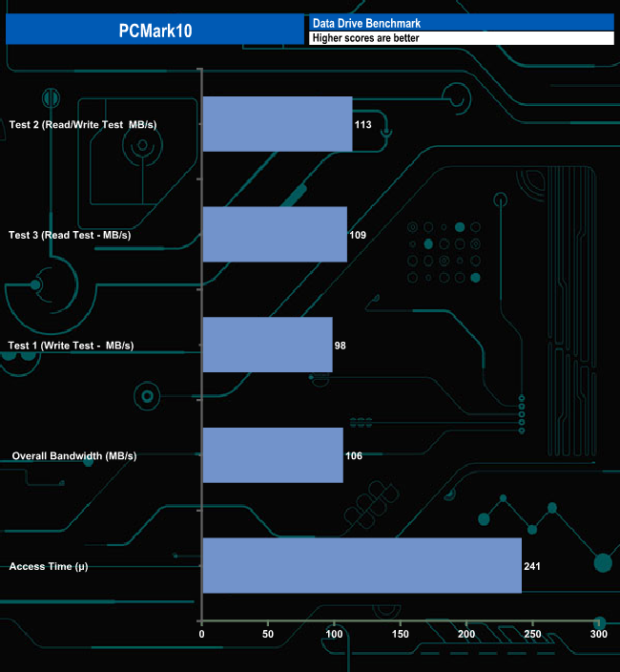The height and width of the screenshot is (672, 620).
Task: Click the Test 1 (Write Test - MB/s) label
Action: click(x=72, y=346)
